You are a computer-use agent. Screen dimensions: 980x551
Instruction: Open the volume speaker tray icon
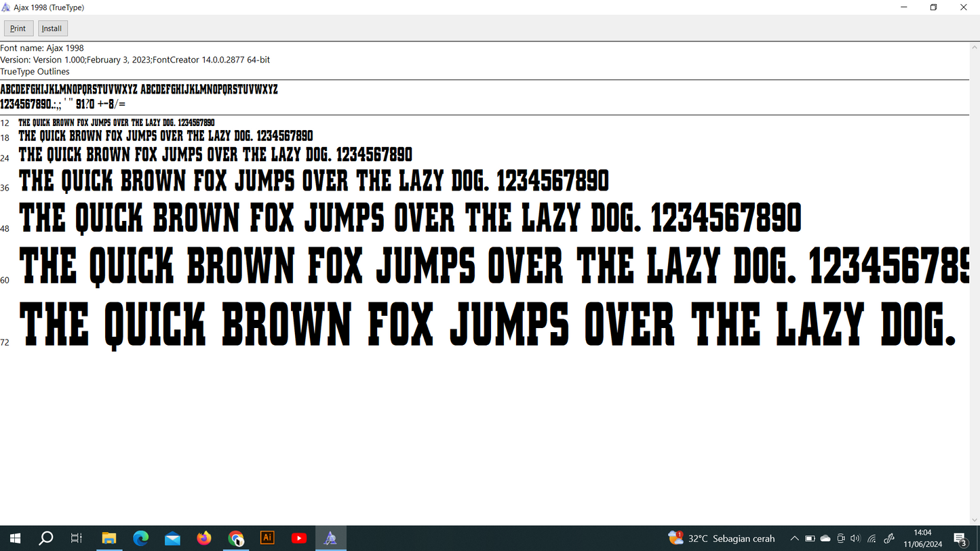tap(855, 538)
